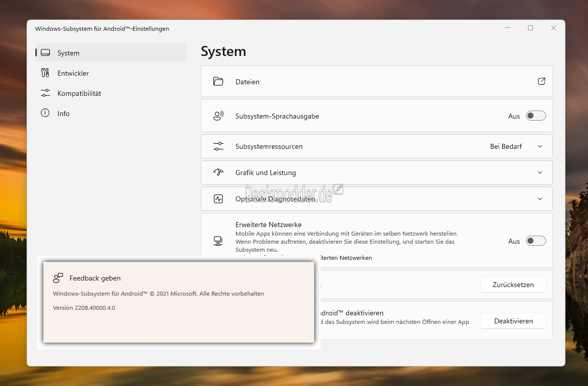Enable the Subsystem-Sprachausgabe toggle
This screenshot has width=588, height=386.
(x=536, y=116)
